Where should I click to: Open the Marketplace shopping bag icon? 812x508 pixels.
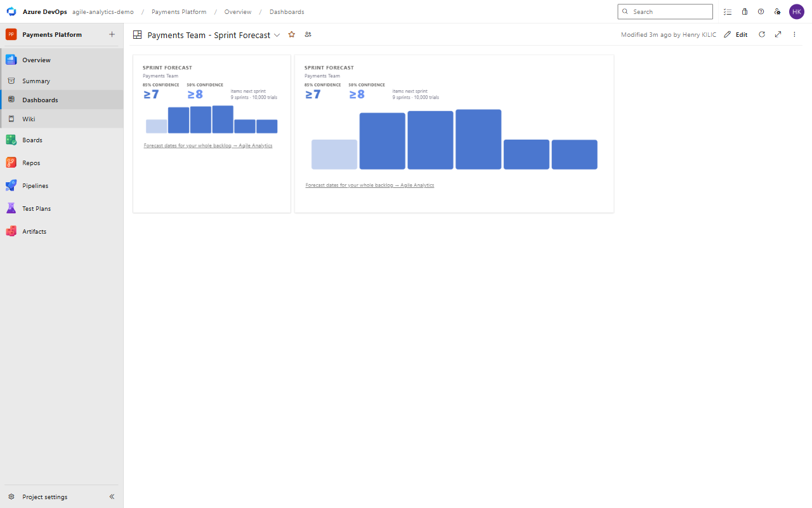point(745,11)
